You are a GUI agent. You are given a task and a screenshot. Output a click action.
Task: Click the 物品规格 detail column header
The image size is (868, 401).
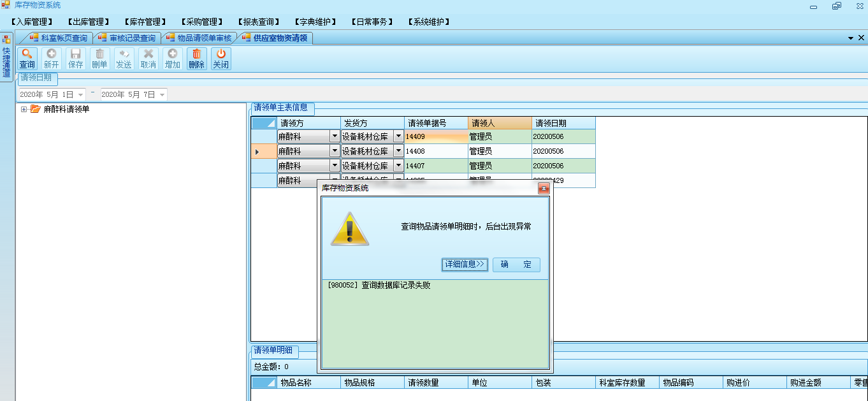point(372,383)
